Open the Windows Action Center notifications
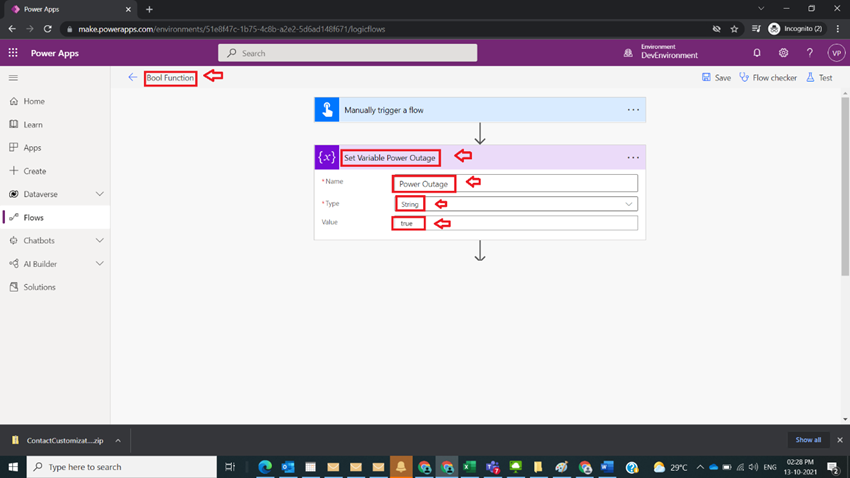Screen dimensions: 850x478 tap(833, 467)
